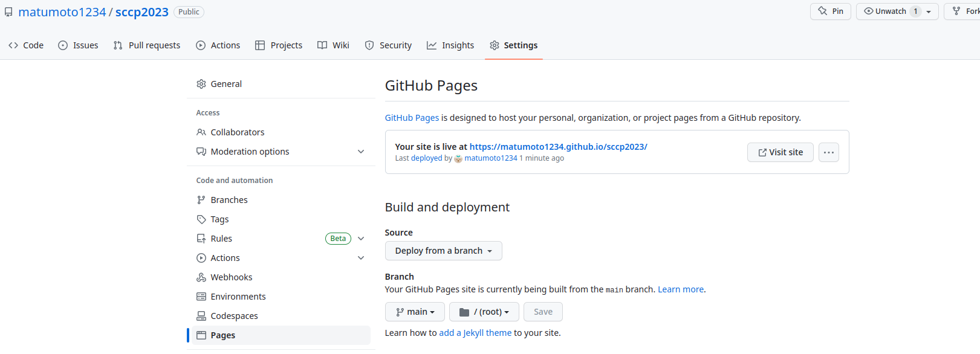Open the Pull requests tab
The height and width of the screenshot is (354, 980).
pyautogui.click(x=147, y=45)
